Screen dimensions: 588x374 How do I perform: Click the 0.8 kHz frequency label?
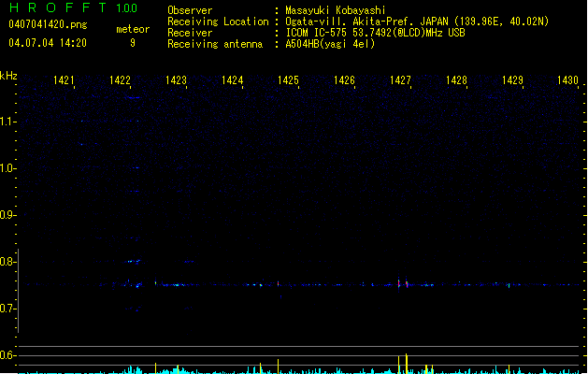[7, 262]
